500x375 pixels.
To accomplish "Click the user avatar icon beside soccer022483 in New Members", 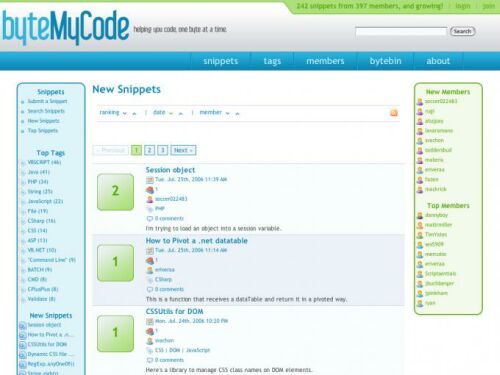I will (420, 102).
